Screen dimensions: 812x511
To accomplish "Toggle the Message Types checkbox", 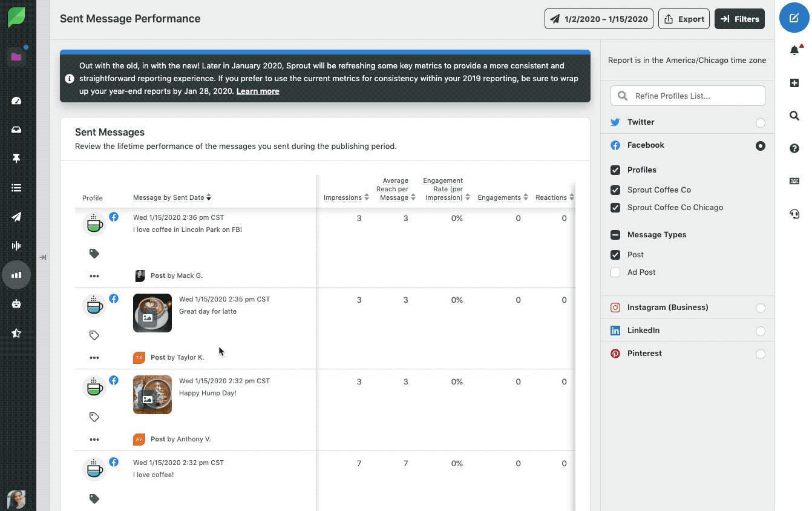I will 615,235.
